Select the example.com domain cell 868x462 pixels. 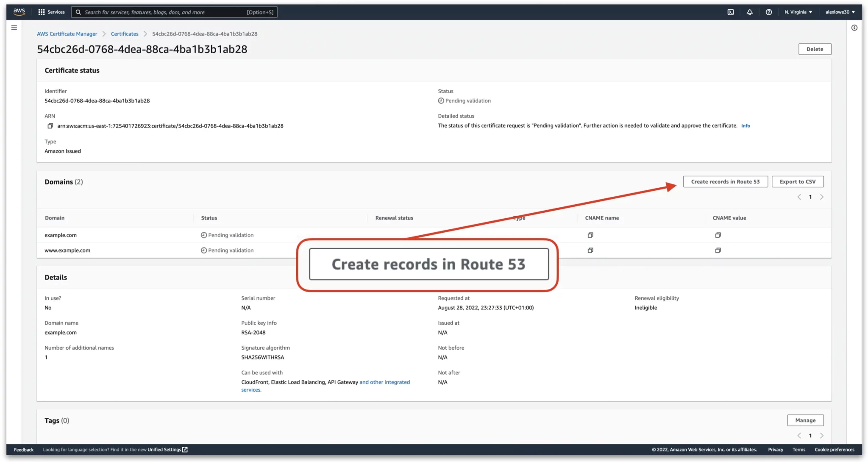click(61, 235)
